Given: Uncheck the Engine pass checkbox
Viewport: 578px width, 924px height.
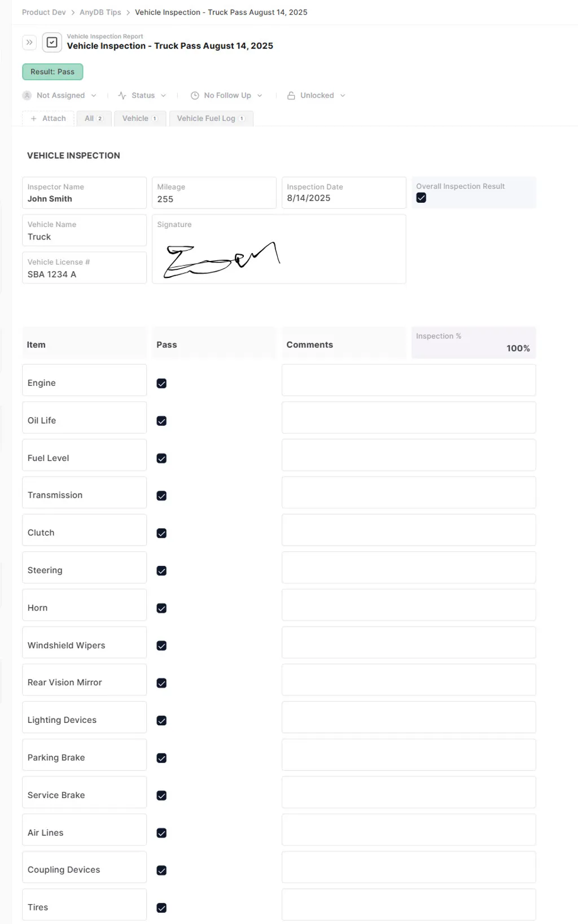Looking at the screenshot, I should pyautogui.click(x=161, y=383).
